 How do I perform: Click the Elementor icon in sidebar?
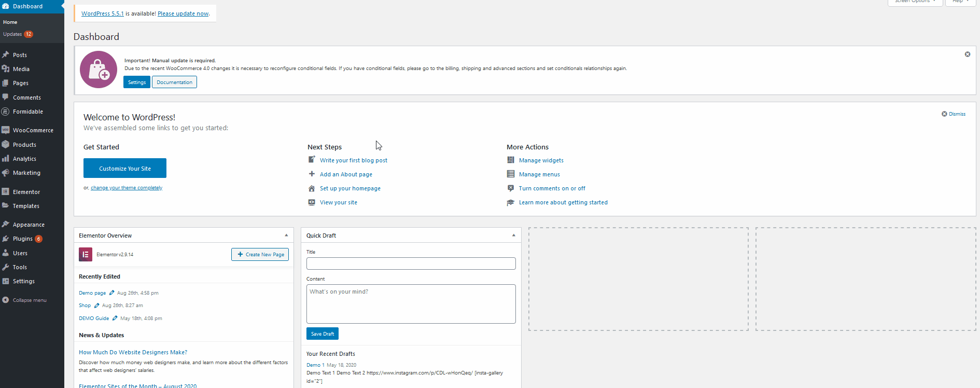[6, 191]
